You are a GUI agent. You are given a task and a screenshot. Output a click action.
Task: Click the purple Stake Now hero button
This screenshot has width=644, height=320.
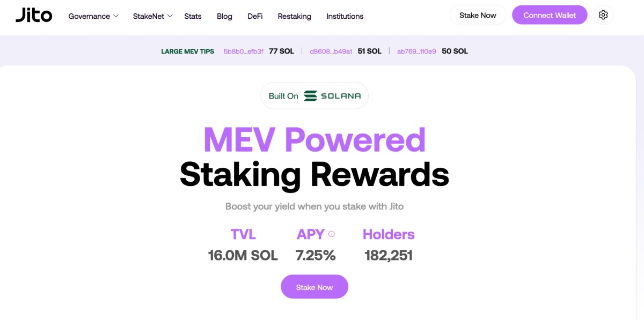point(314,287)
